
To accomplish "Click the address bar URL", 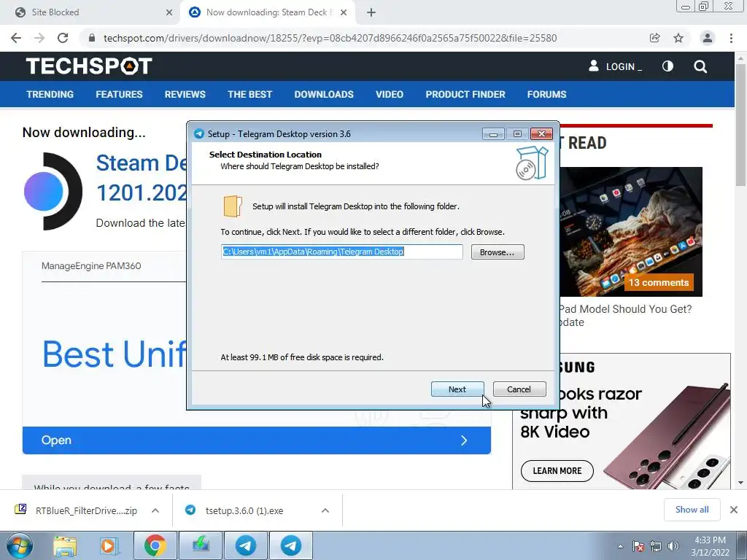I will [x=330, y=38].
